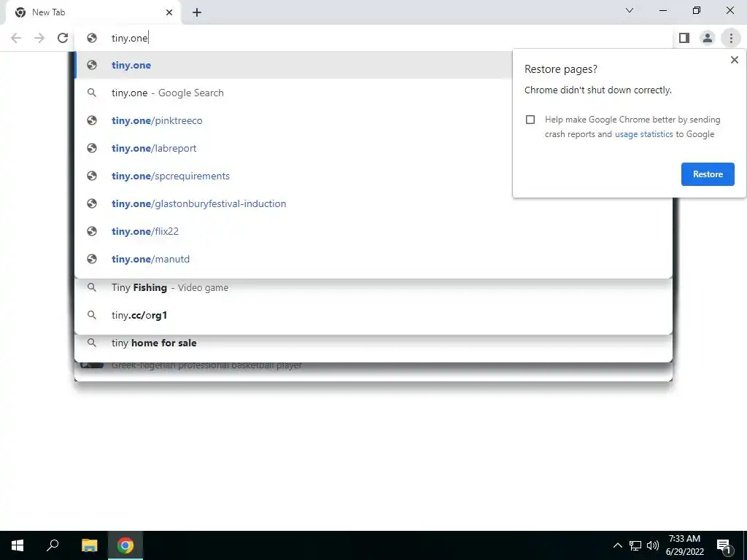Open the usage statistics link

coord(643,134)
